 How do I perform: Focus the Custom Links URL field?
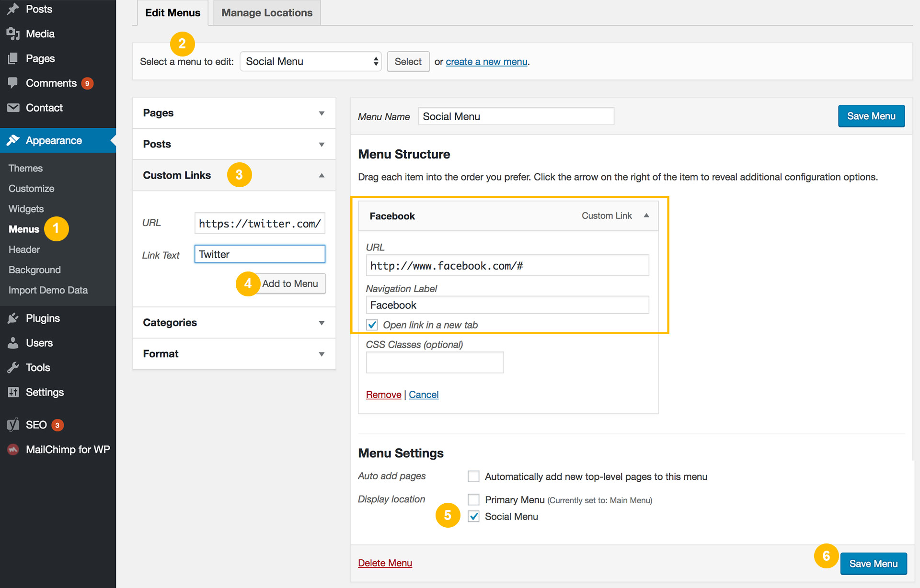(260, 223)
